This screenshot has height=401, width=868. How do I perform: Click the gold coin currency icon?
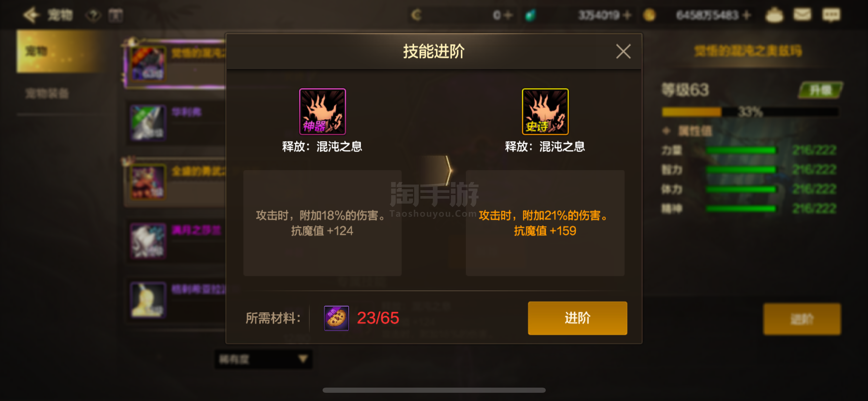649,15
